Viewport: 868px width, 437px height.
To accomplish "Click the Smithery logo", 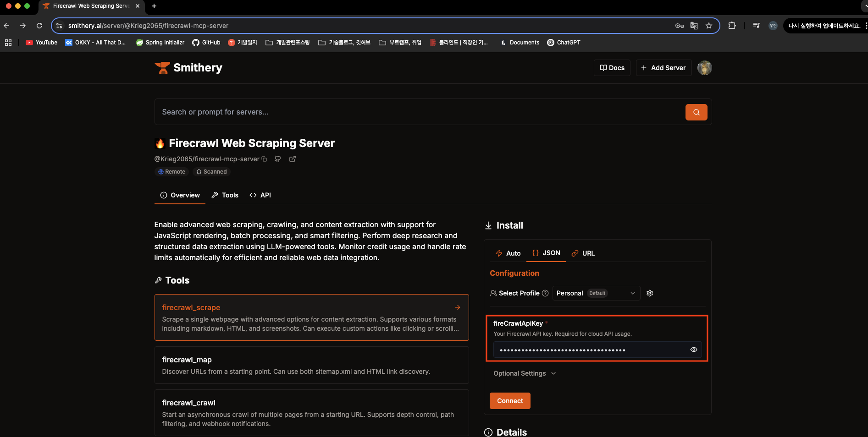I will (x=188, y=68).
